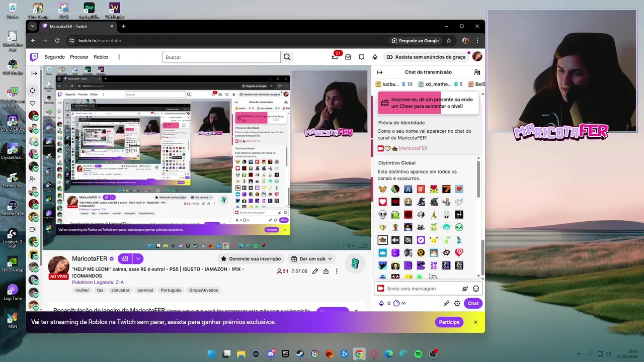This screenshot has width=644, height=362.
Task: Open the Twitch notifications inbox with badge 21
Action: 335,57
